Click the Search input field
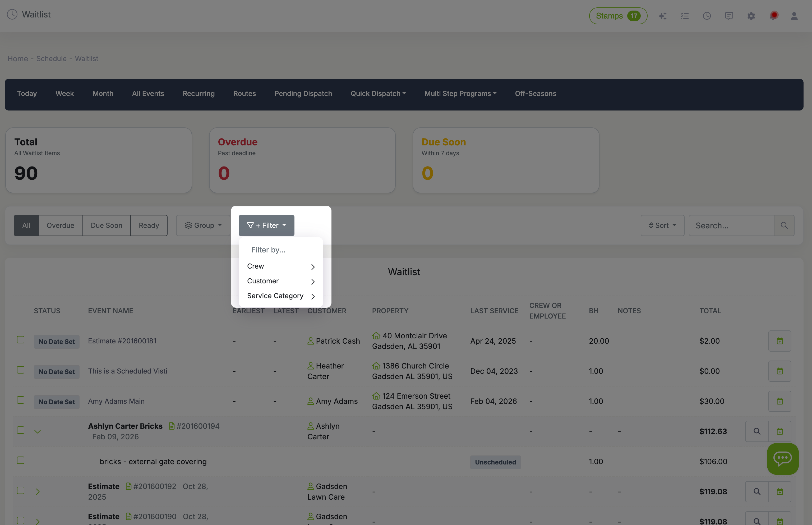Viewport: 812px width, 525px height. (x=730, y=225)
